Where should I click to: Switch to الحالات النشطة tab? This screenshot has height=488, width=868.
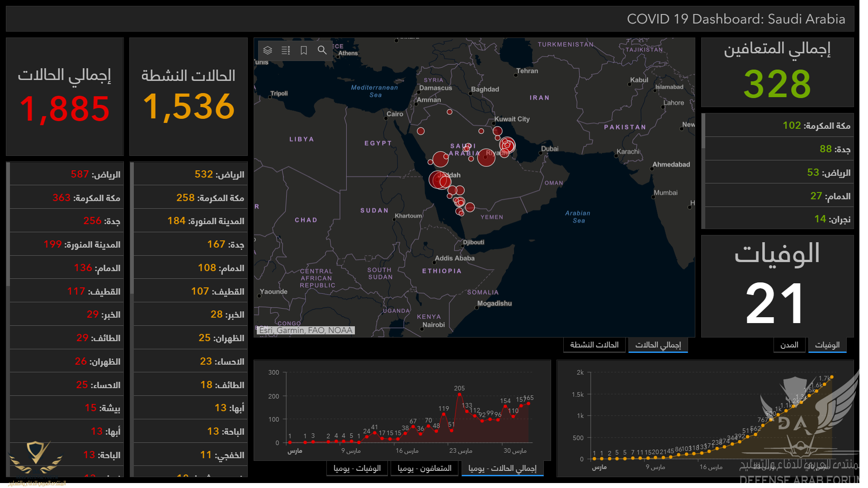[594, 345]
